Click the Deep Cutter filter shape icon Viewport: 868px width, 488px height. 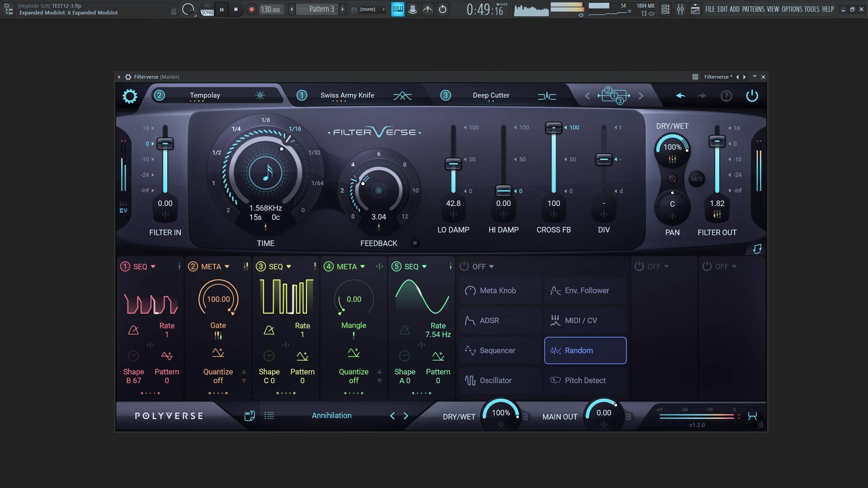(x=547, y=96)
